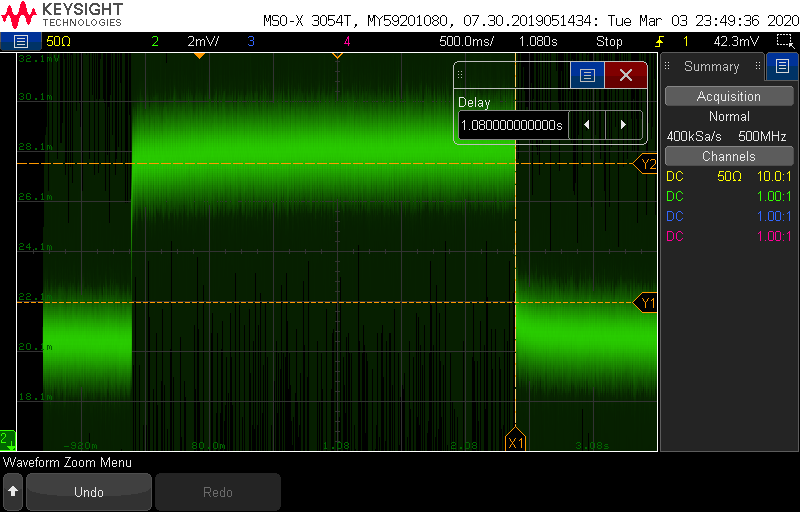Increase delay with right arrow

pyautogui.click(x=623, y=125)
